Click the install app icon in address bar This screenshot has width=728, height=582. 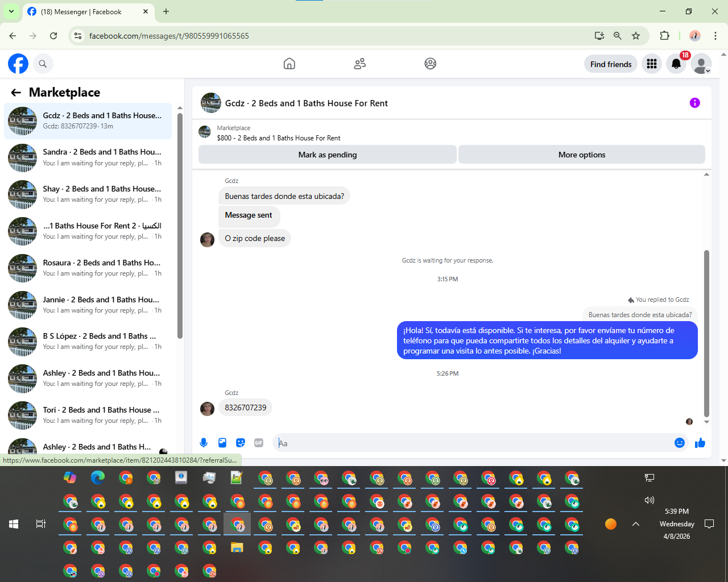[599, 36]
